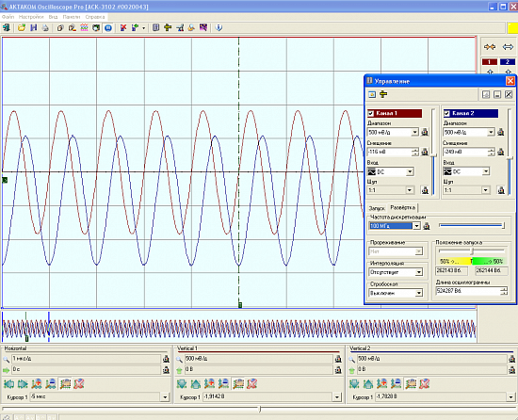Click the calibration icon next to Channel 1 range
The image size is (518, 420).
425,132
